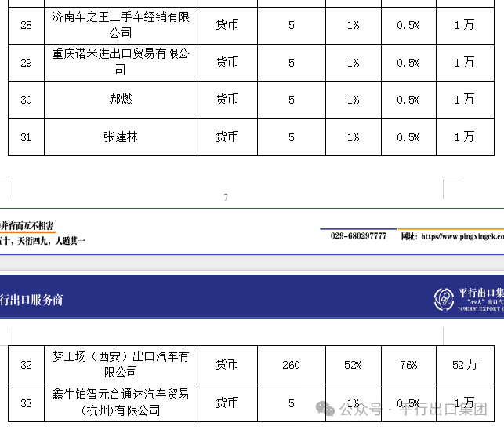This screenshot has width=504, height=430.
Task: Click the 0.5% cell in row 29
Action: click(408, 63)
